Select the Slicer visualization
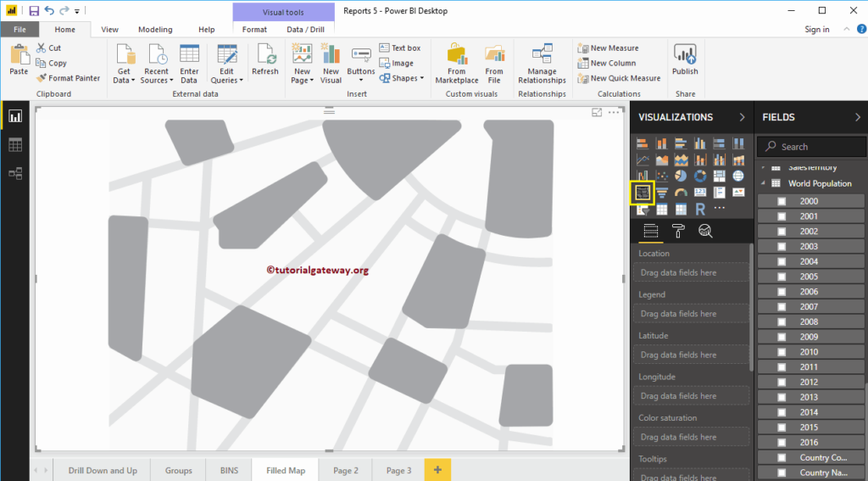This screenshot has height=481, width=868. 643,210
